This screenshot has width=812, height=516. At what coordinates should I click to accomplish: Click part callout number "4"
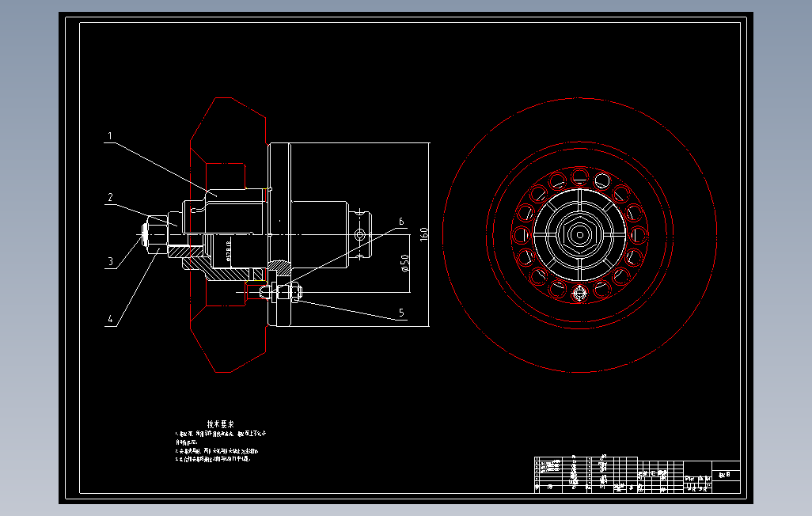[110, 319]
